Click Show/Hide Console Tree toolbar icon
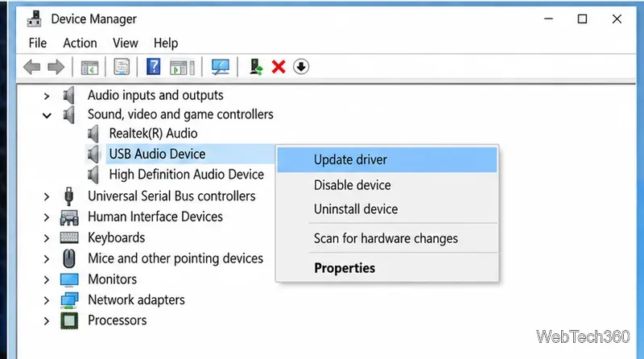The width and height of the screenshot is (644, 359). click(x=89, y=68)
